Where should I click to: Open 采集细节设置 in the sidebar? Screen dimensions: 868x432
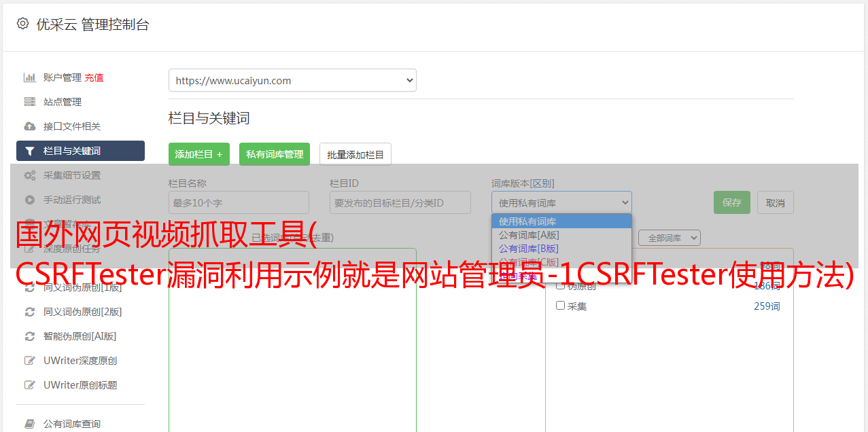click(x=72, y=175)
